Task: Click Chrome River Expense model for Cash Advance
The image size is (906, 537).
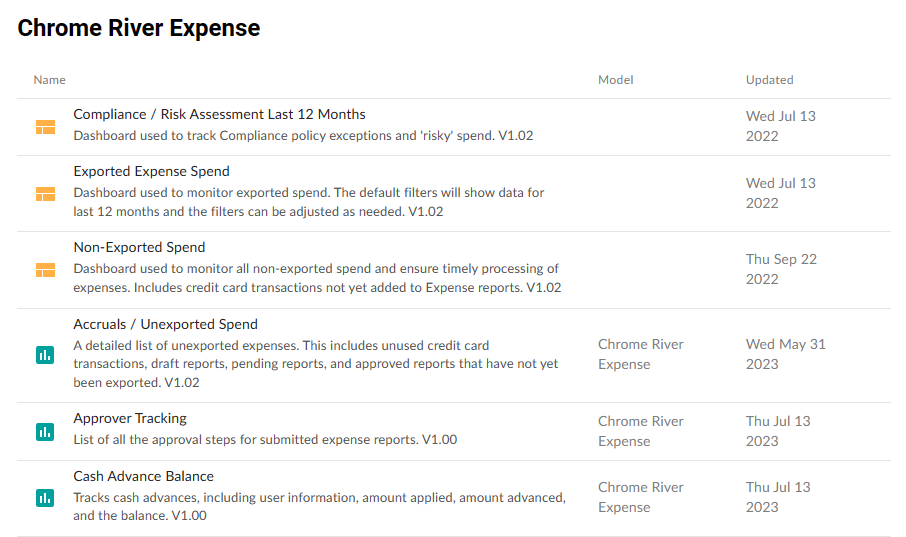Action: (x=640, y=497)
